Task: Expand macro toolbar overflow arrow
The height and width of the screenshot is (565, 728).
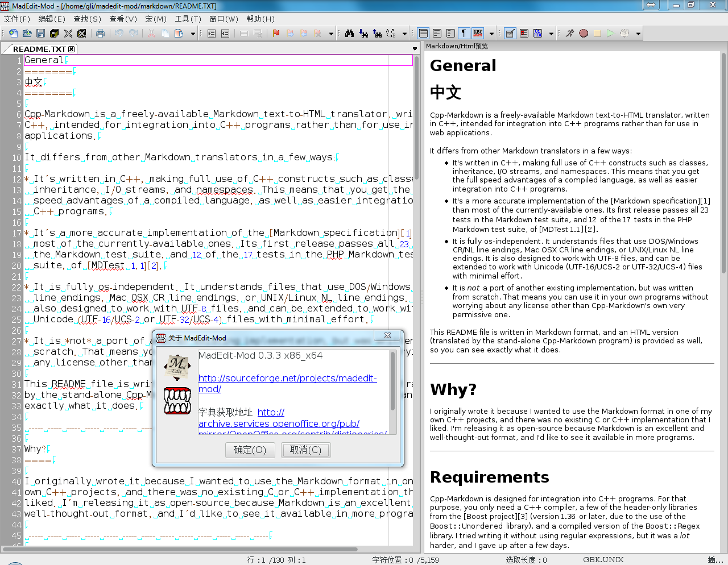Action: (x=638, y=34)
